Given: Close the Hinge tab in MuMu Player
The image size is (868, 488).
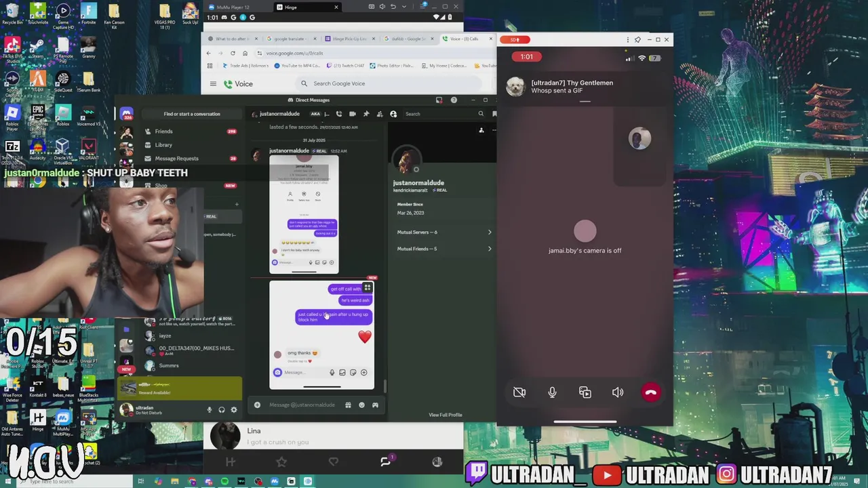Looking at the screenshot, I should pyautogui.click(x=336, y=7).
